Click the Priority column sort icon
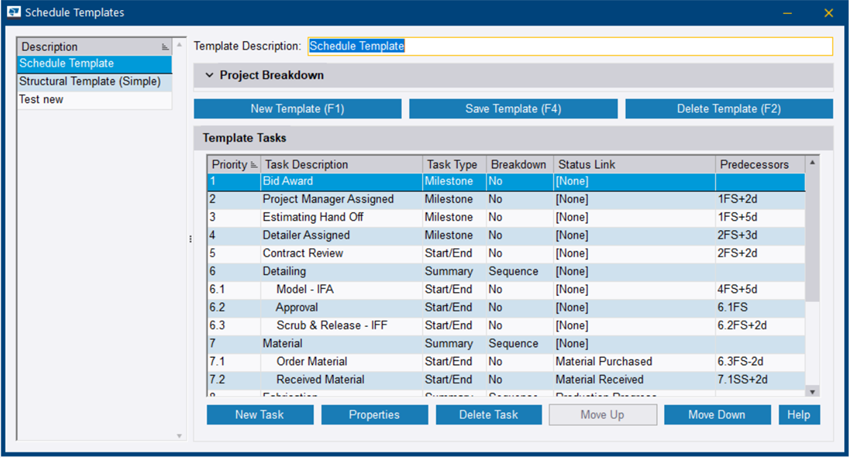This screenshot has width=849, height=459. click(x=253, y=164)
